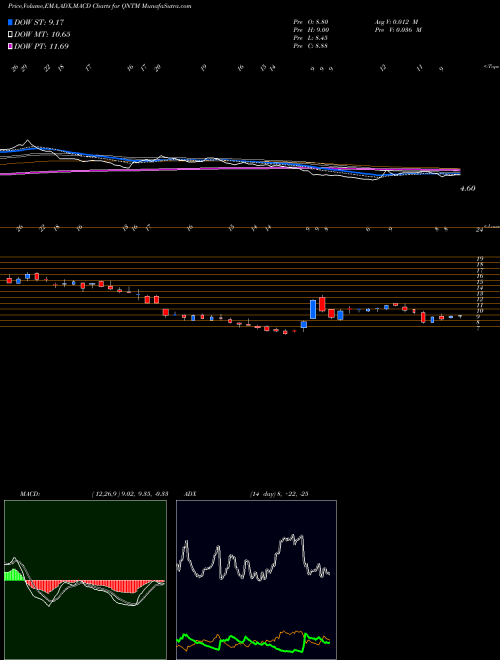The width and height of the screenshot is (500, 660).
Task: Select the 'DOW ST: 9.17' label
Action: 39,22
